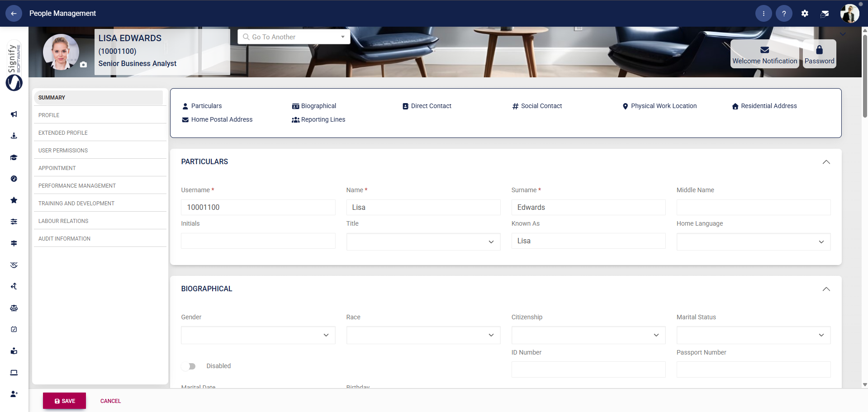
Task: Click the star performance icon in sidebar
Action: 14,200
